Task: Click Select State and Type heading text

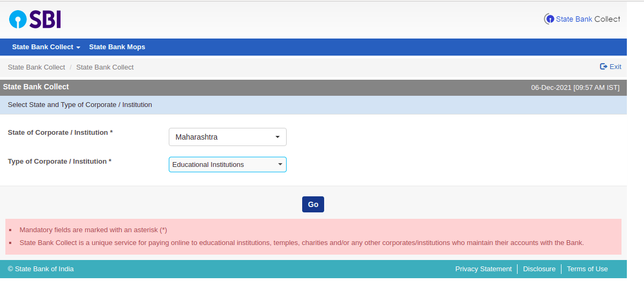Action: tap(80, 105)
